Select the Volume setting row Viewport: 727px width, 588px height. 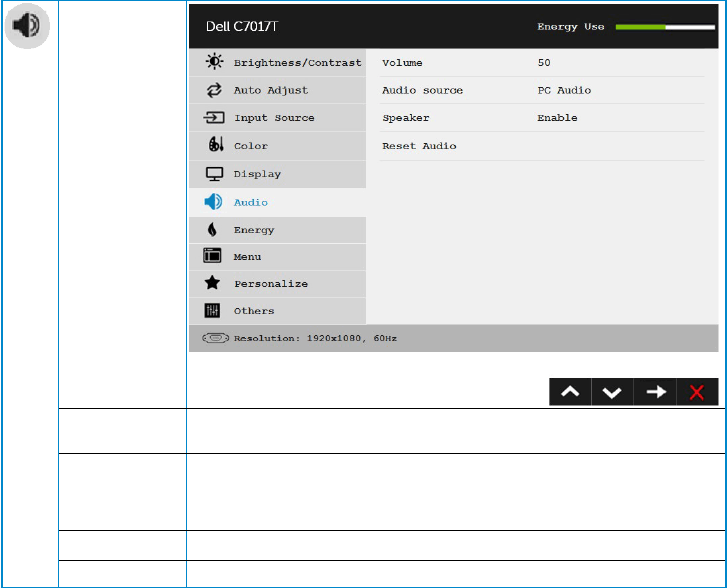542,63
